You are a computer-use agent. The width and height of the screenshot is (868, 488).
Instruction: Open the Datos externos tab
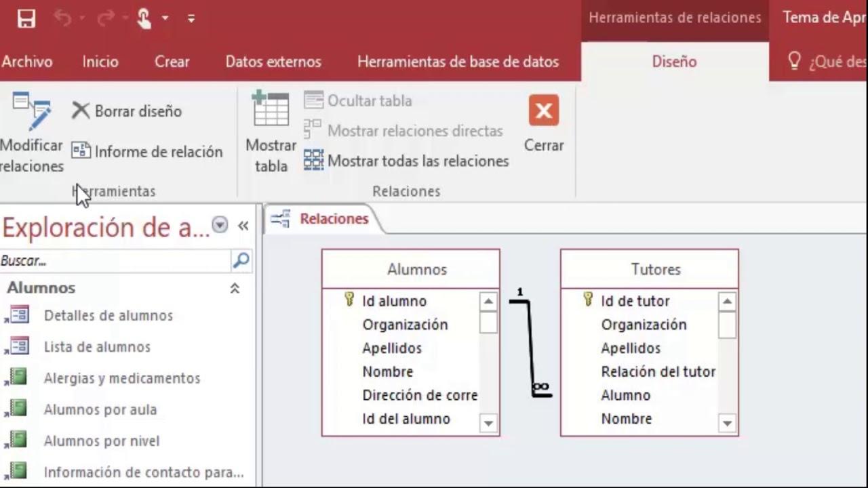(273, 62)
